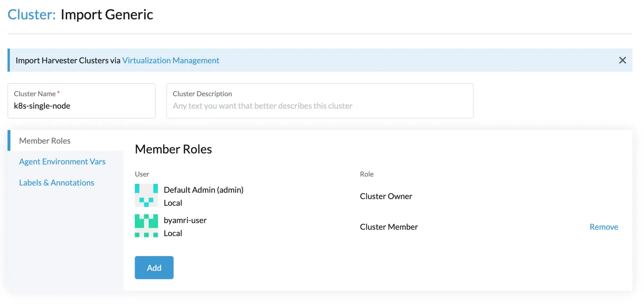This screenshot has width=644, height=304.
Task: Click the byamri-user avatar icon
Action: [146, 226]
